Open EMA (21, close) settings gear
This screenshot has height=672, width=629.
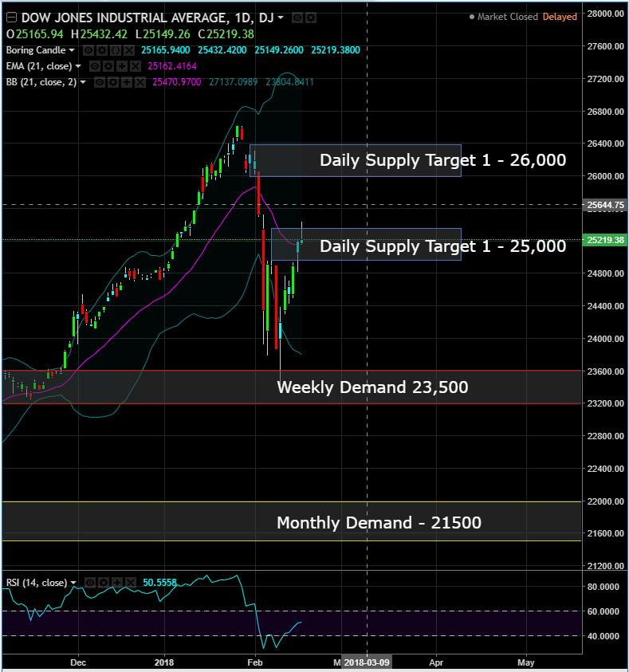coord(109,66)
